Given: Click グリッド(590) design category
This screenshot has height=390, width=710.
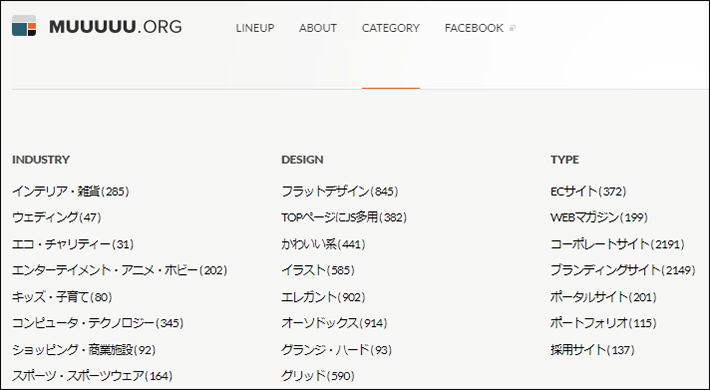Looking at the screenshot, I should (318, 376).
